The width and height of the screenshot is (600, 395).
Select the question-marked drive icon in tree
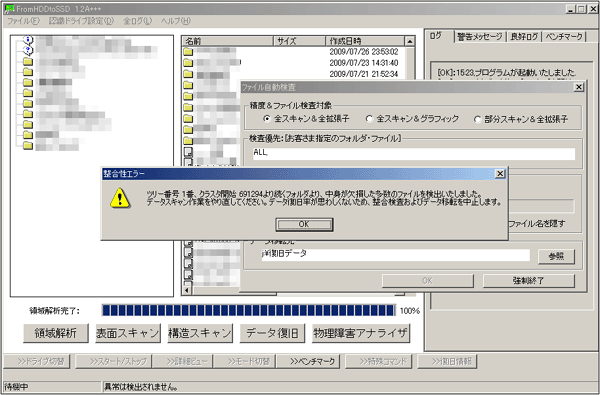28,50
